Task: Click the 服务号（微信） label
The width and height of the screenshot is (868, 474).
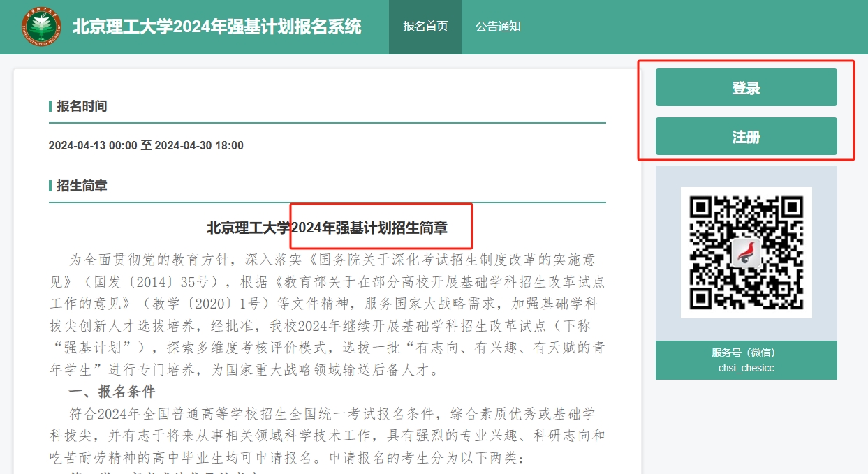Action: 746,353
